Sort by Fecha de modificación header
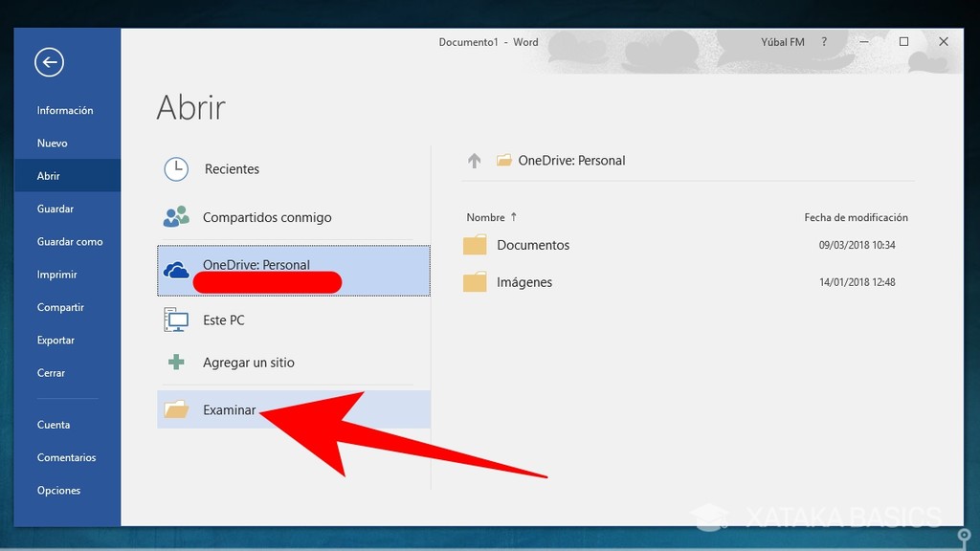This screenshot has width=980, height=551. coord(856,217)
